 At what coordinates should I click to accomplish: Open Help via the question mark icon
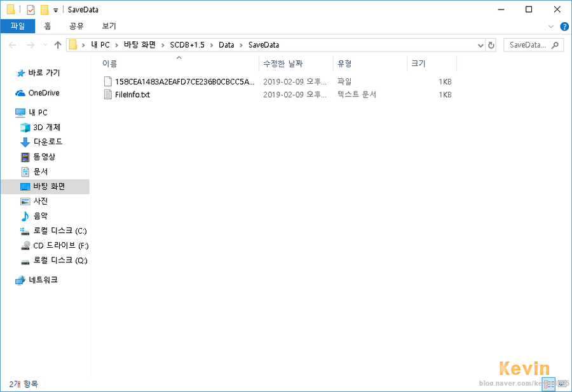(x=566, y=26)
